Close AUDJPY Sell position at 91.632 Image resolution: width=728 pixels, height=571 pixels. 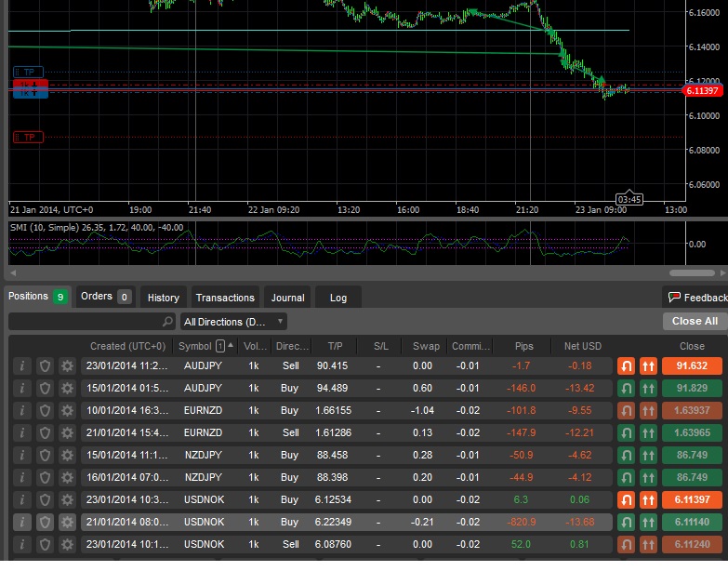[692, 365]
